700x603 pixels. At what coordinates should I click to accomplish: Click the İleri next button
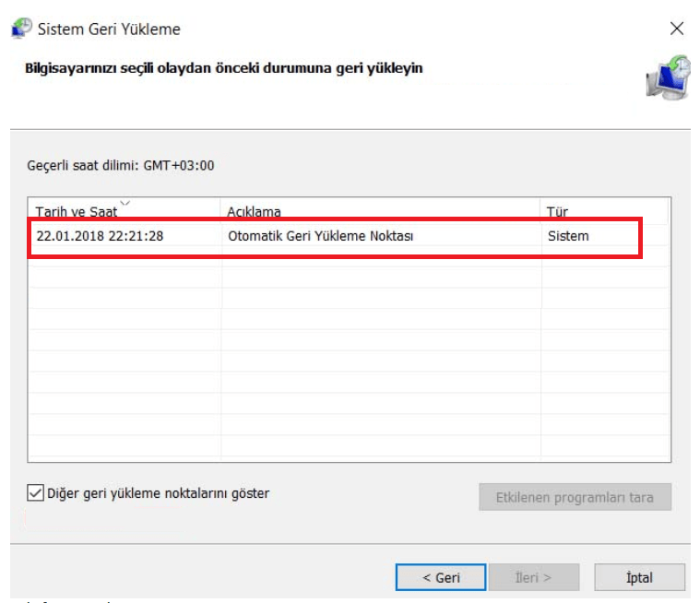tap(534, 577)
